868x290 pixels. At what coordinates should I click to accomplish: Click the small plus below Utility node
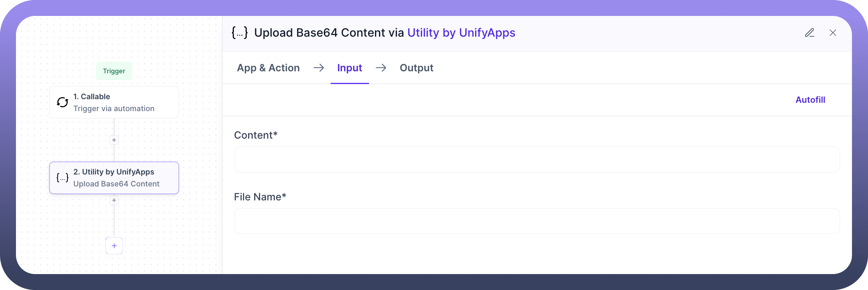point(114,200)
